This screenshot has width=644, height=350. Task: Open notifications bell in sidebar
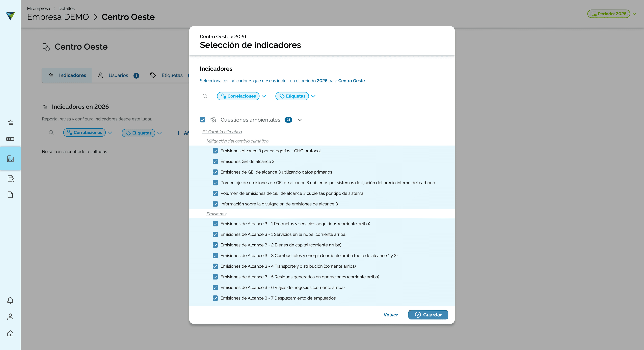tap(10, 300)
